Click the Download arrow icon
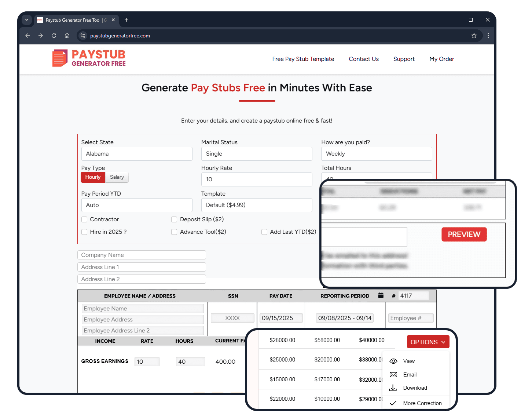 [393, 388]
